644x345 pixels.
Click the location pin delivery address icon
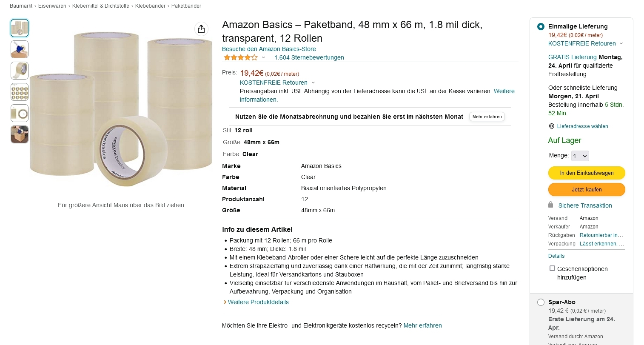(x=552, y=126)
